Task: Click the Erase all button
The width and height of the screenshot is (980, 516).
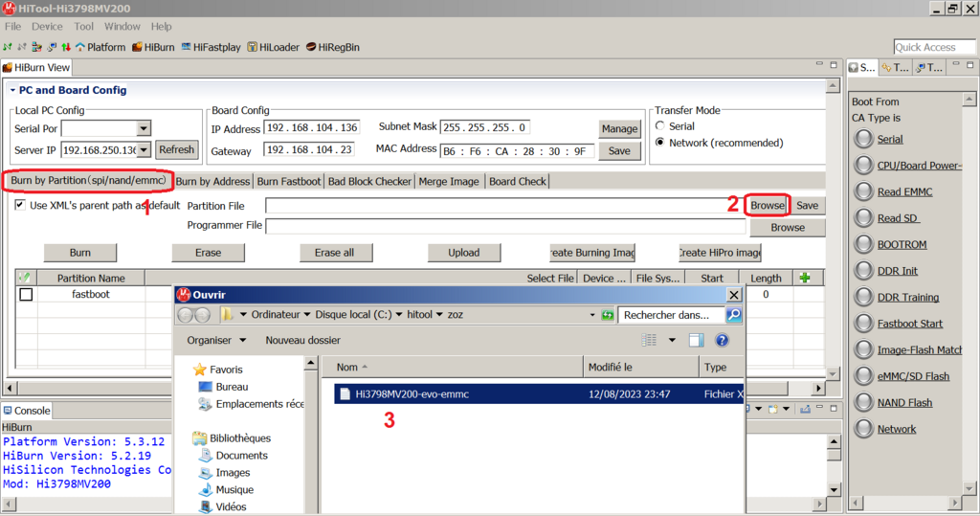Action: (x=334, y=253)
